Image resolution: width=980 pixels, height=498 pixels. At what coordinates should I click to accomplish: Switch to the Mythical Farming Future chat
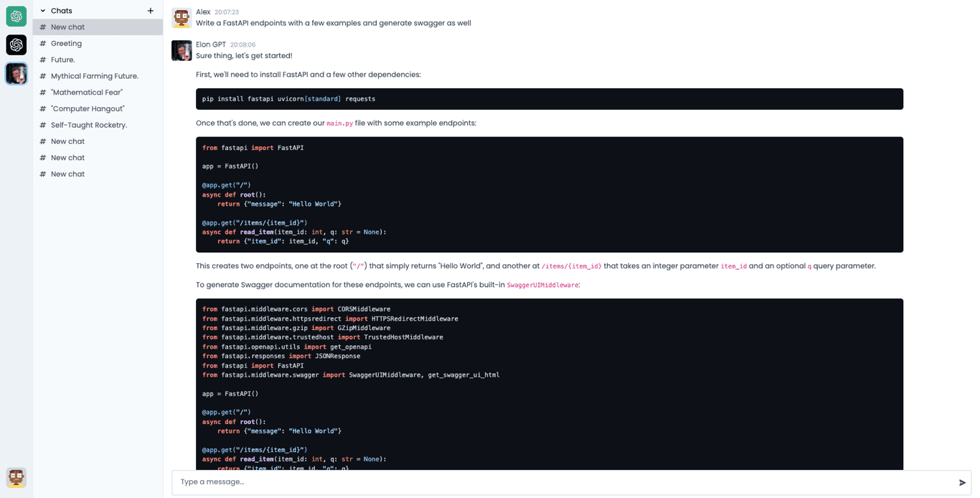[x=93, y=75]
